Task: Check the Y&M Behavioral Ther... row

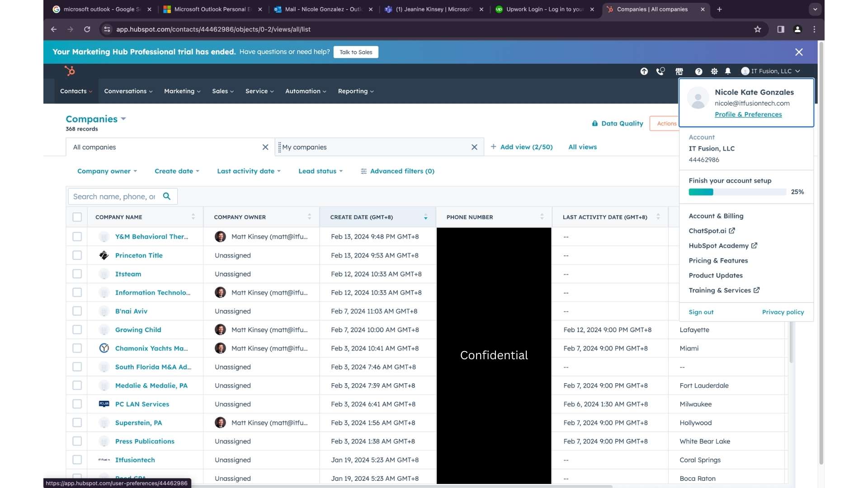Action: tap(77, 237)
